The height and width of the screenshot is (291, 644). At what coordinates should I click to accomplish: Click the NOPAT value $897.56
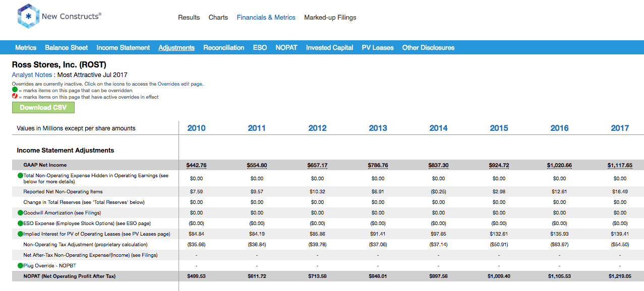438,276
